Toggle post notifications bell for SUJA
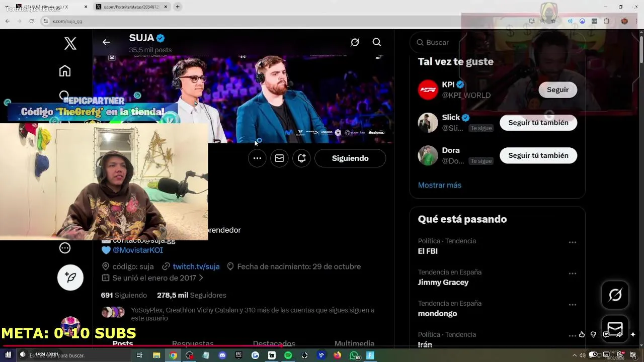Image resolution: width=644 pixels, height=362 pixels. [x=301, y=158]
